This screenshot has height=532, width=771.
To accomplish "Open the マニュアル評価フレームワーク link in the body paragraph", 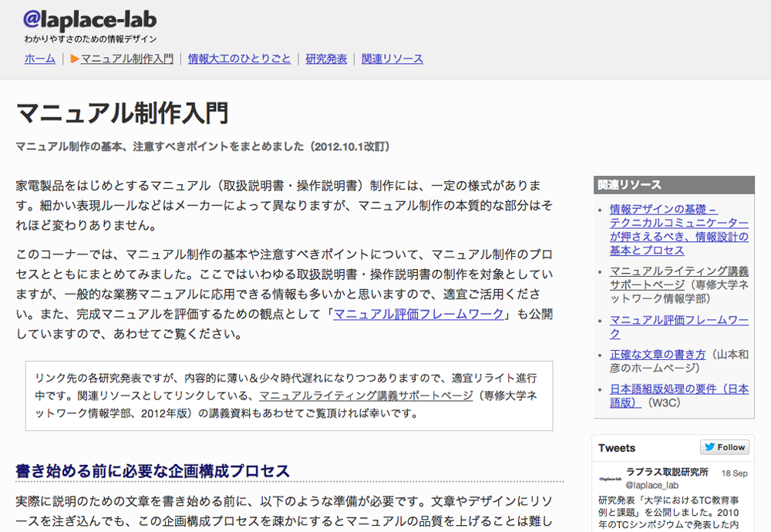I will pyautogui.click(x=419, y=315).
